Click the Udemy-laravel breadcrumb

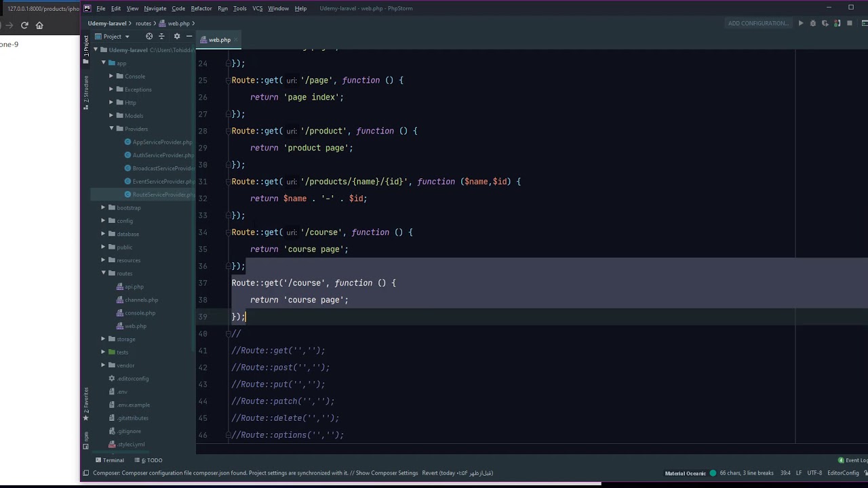[x=107, y=23]
